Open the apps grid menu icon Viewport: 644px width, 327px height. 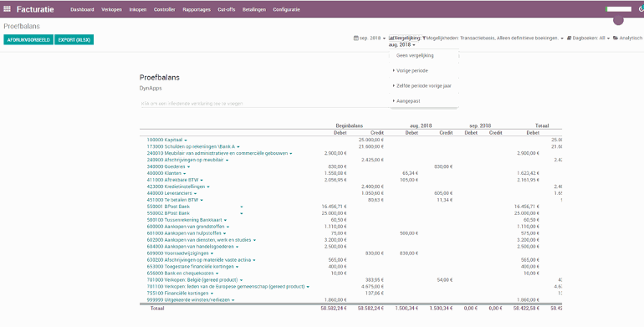click(7, 9)
